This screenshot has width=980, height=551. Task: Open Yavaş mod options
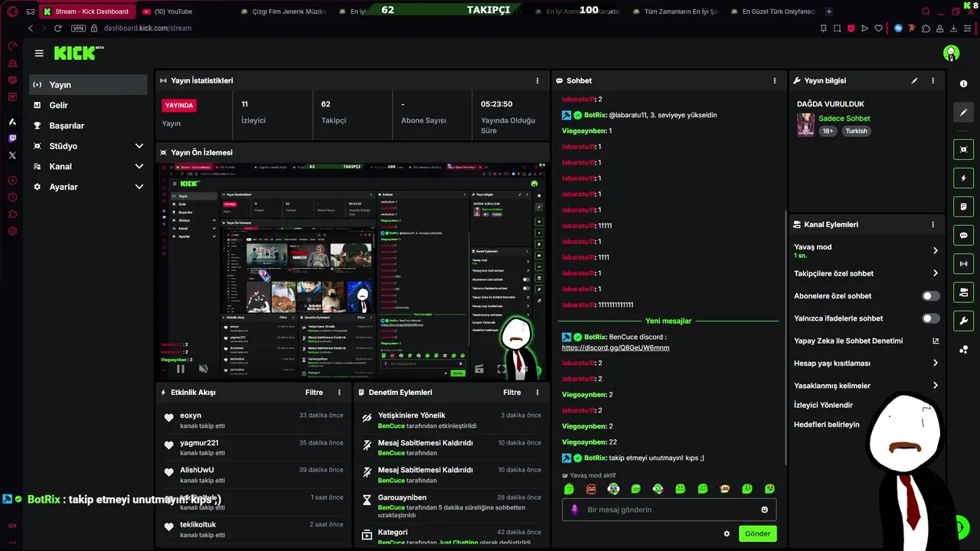click(866, 250)
